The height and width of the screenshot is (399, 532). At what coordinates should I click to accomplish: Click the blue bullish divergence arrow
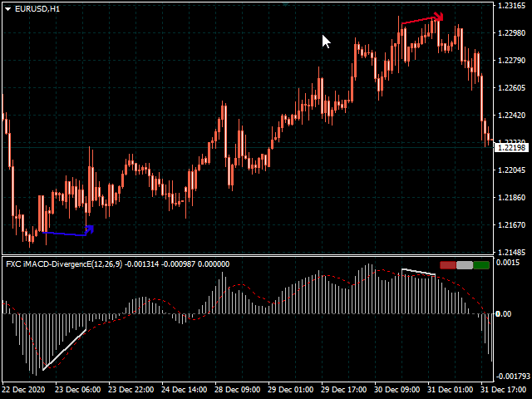click(90, 229)
